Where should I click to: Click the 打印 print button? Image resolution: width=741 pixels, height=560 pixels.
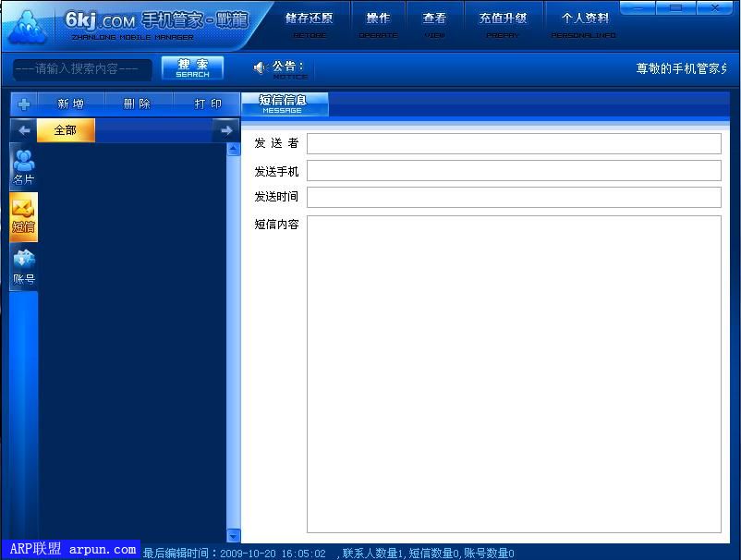tap(208, 104)
